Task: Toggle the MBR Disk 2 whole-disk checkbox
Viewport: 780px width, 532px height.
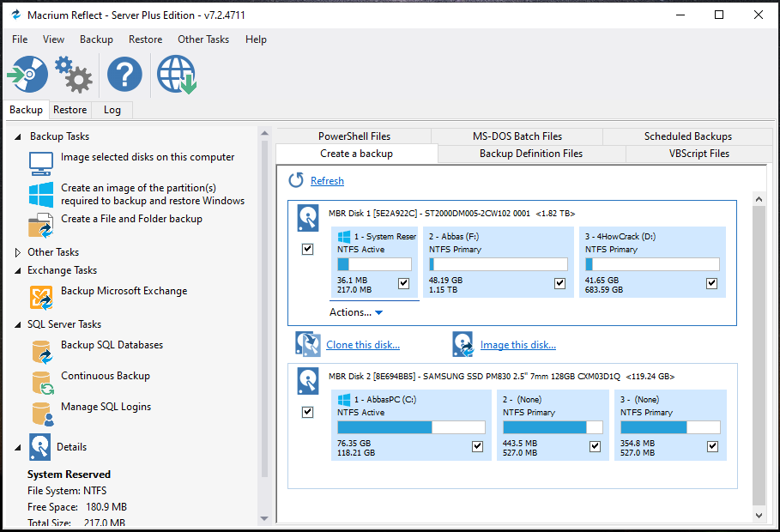Action: pyautogui.click(x=307, y=412)
